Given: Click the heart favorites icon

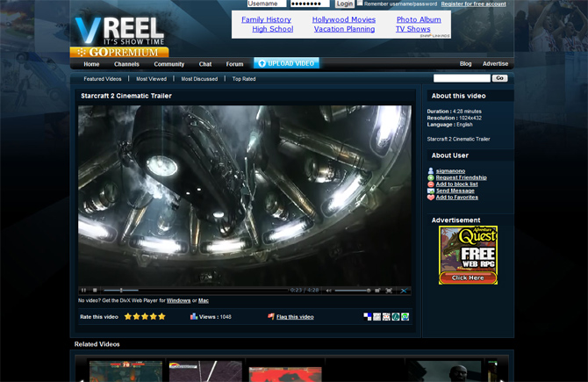Looking at the screenshot, I should pyautogui.click(x=431, y=198).
